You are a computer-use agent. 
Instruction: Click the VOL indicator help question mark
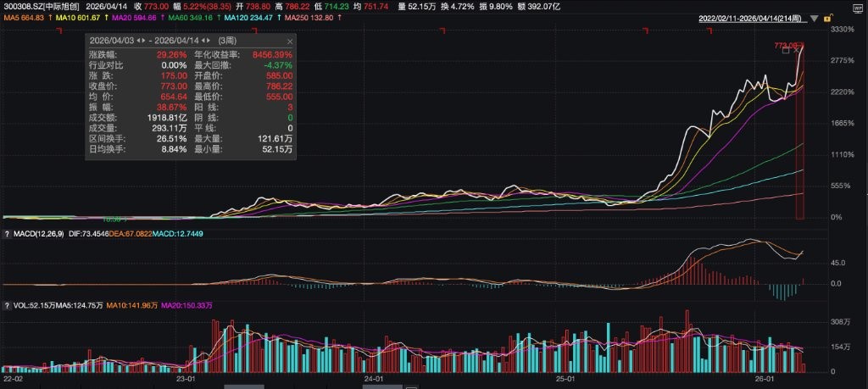click(7, 305)
